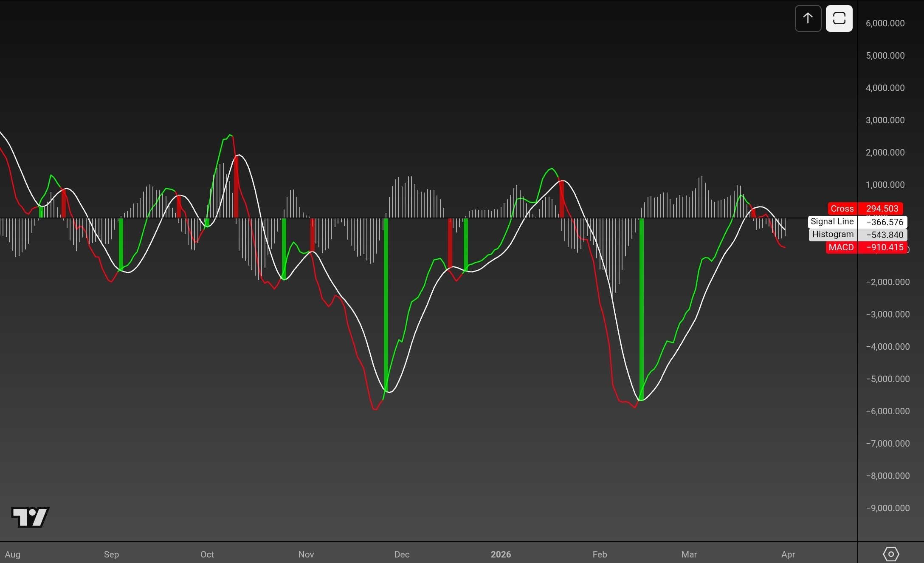Click the 4,000.000 price scale label
This screenshot has height=563, width=924.
click(885, 88)
